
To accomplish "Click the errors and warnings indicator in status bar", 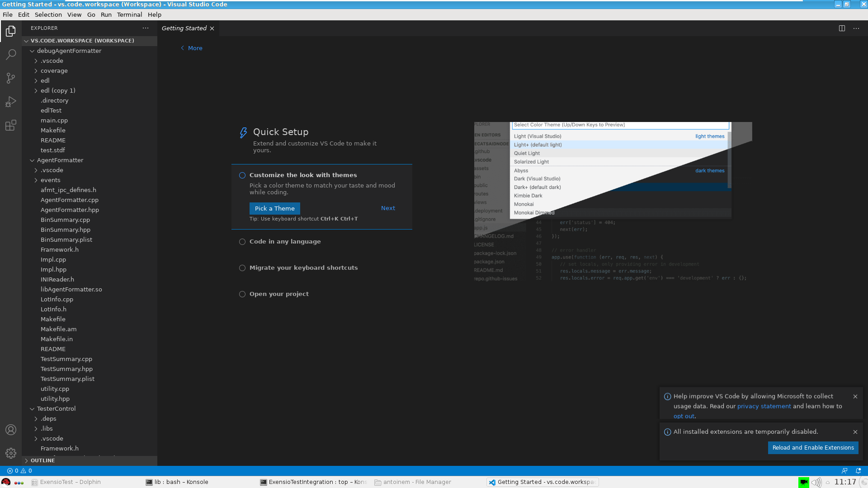I will (x=19, y=470).
